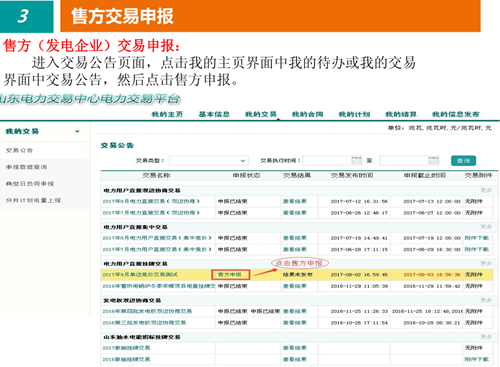The height and width of the screenshot is (367, 500).
Task: Select 申报数据查询 in the sidebar
Action: [x=26, y=167]
